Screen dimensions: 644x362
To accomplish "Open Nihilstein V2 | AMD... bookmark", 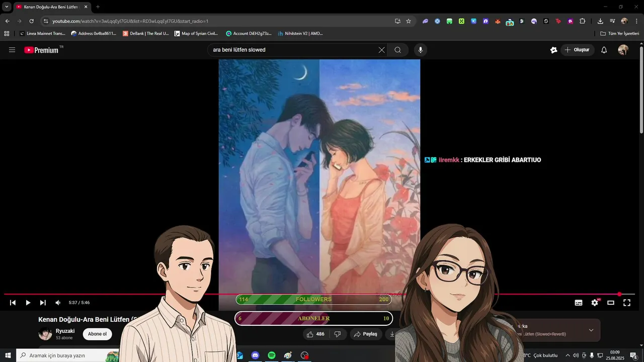I will (300, 33).
